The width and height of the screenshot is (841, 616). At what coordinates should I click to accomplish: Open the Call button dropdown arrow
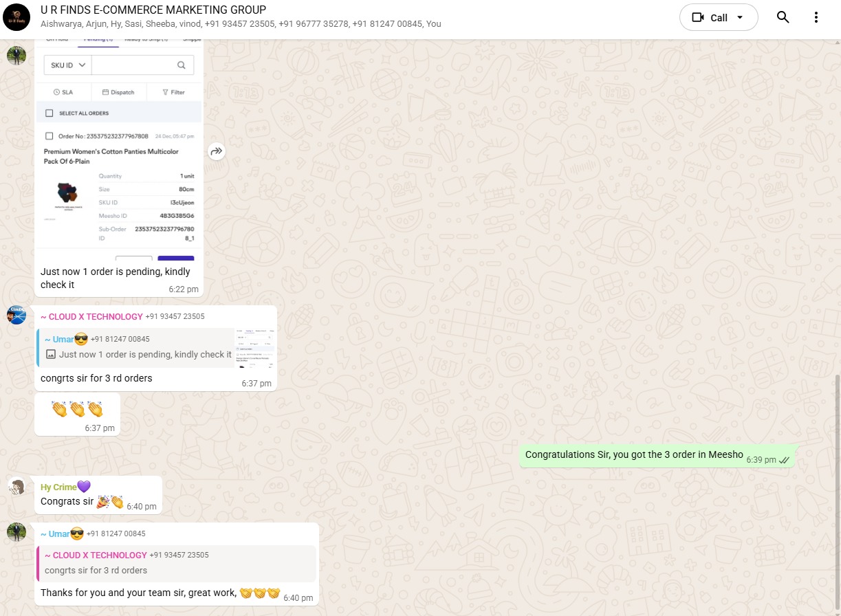[739, 17]
